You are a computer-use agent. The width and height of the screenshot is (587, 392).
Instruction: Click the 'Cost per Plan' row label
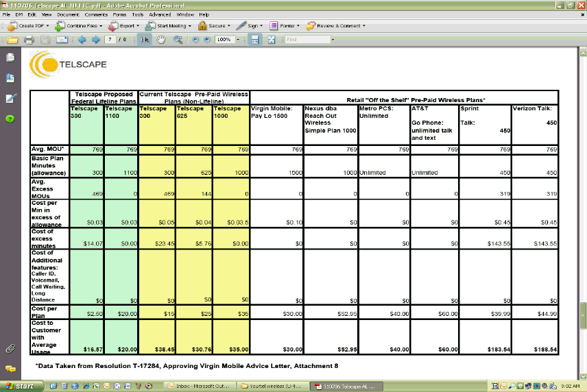point(44,312)
